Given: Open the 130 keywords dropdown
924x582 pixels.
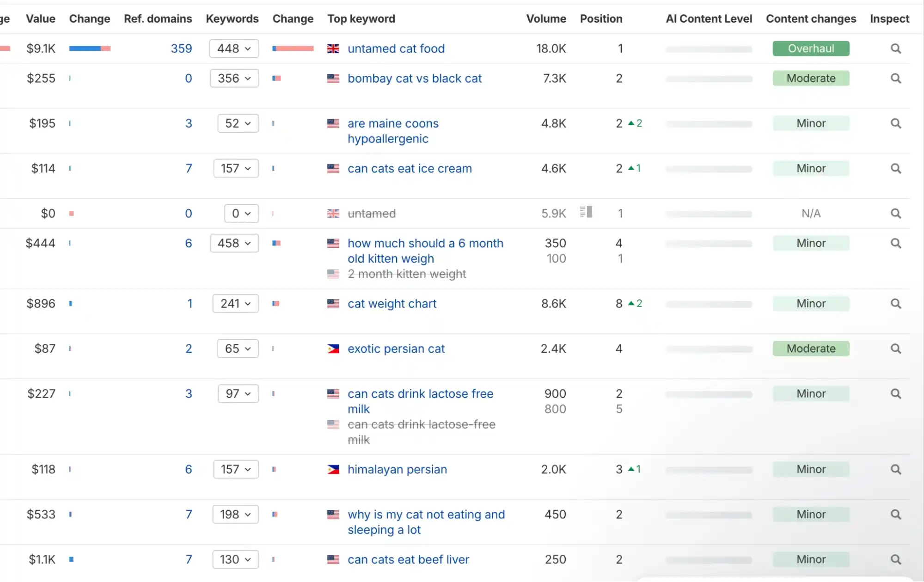Looking at the screenshot, I should pos(235,559).
